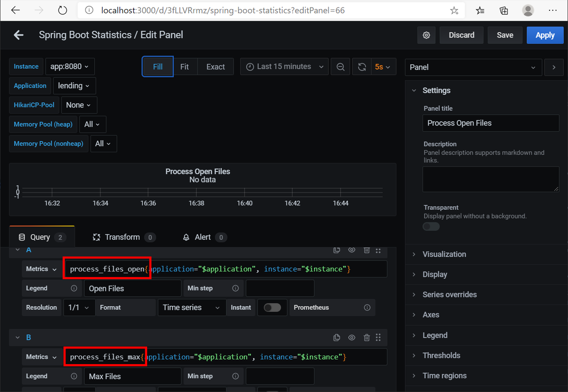
Task: Collapse query B row
Action: point(18,338)
